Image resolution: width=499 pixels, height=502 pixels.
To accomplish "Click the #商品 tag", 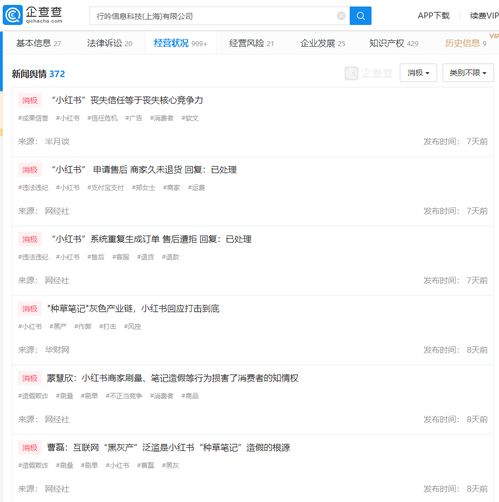I will point(190,396).
